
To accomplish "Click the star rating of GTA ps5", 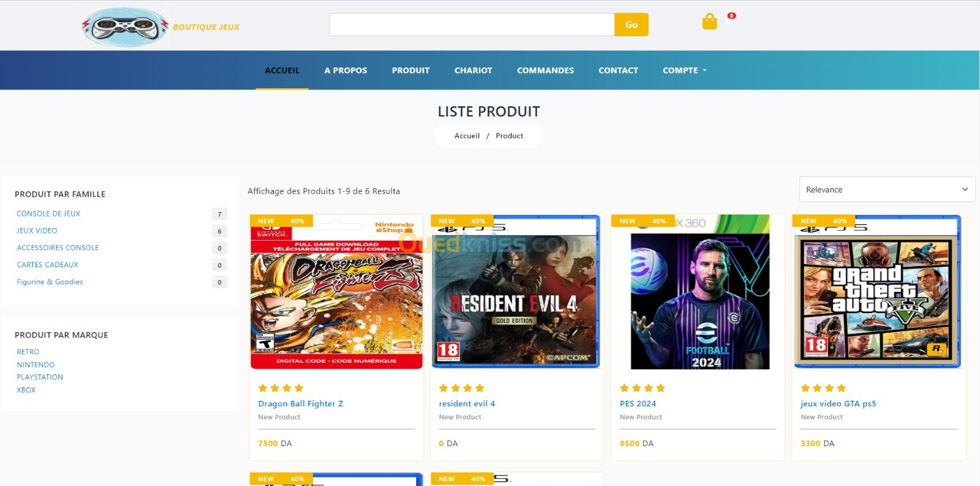I will 823,388.
